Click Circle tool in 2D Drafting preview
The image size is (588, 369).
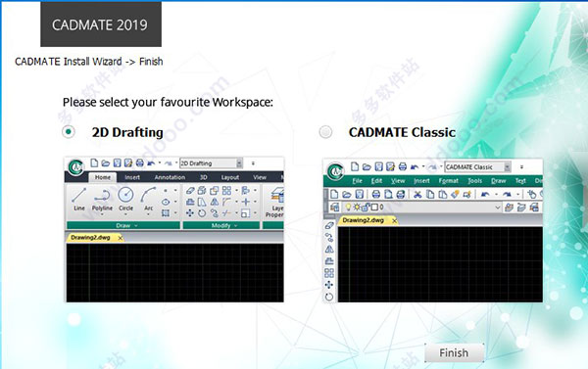pyautogui.click(x=125, y=202)
